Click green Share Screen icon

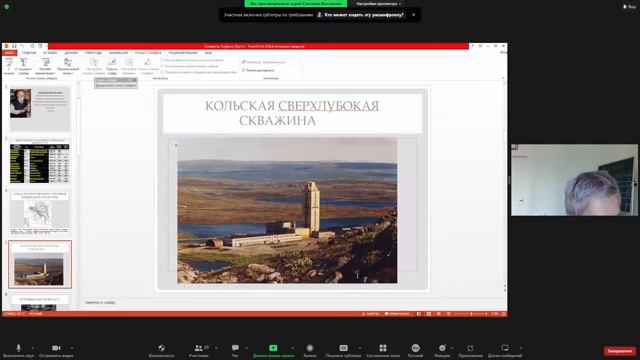(273, 348)
